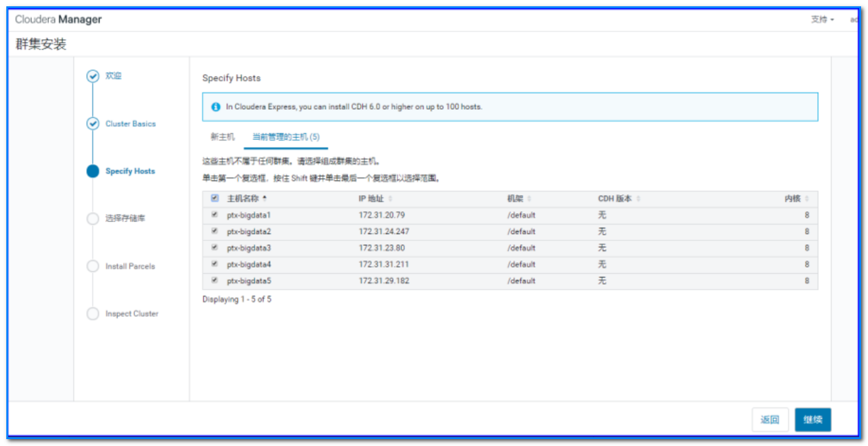
Task: Toggle the select-all hosts checkbox
Action: (x=215, y=198)
